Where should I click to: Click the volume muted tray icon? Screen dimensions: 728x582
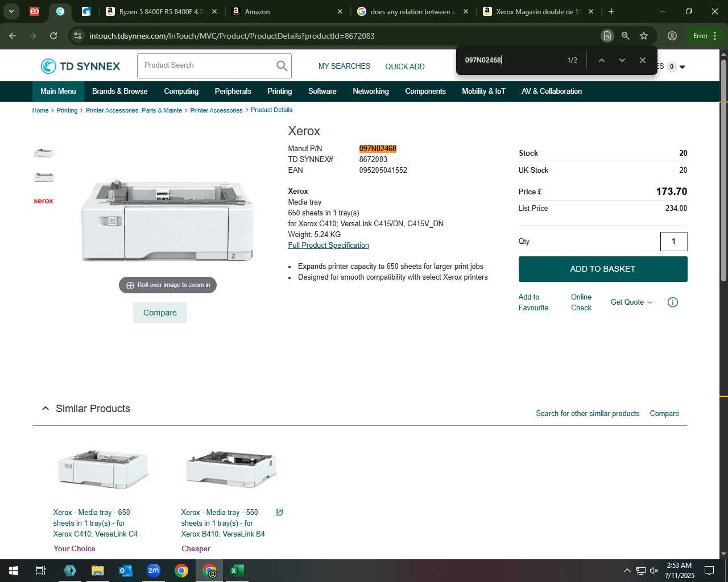[x=654, y=571]
